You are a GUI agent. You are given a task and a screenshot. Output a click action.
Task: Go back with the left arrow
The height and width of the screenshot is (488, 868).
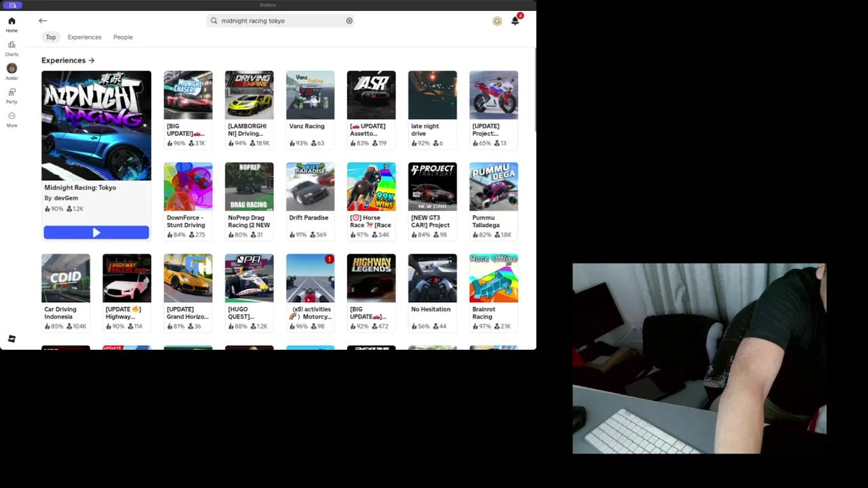[x=43, y=21]
